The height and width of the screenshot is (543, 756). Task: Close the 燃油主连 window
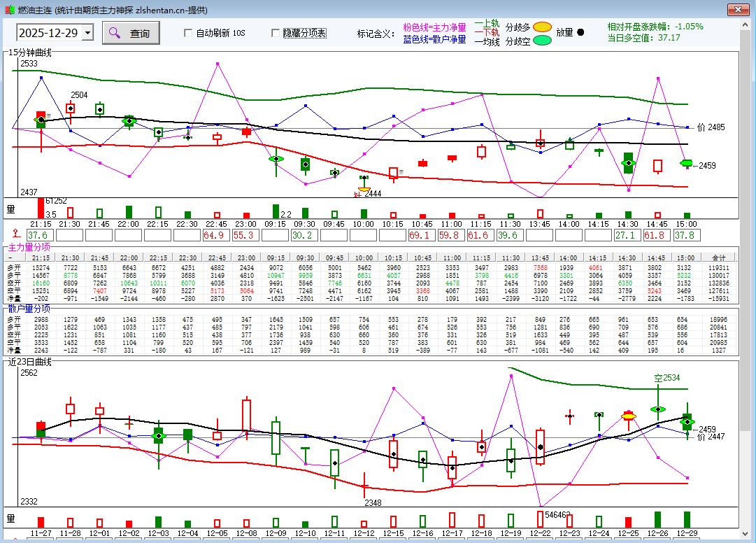click(x=737, y=10)
